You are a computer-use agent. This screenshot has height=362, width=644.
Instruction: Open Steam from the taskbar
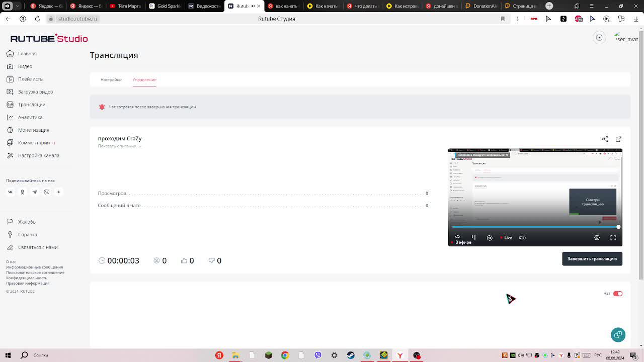coord(351,355)
